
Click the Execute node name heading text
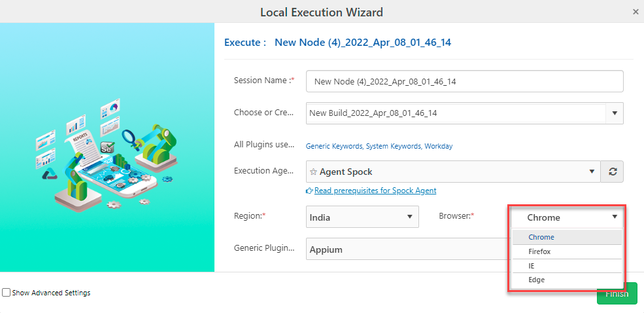363,42
